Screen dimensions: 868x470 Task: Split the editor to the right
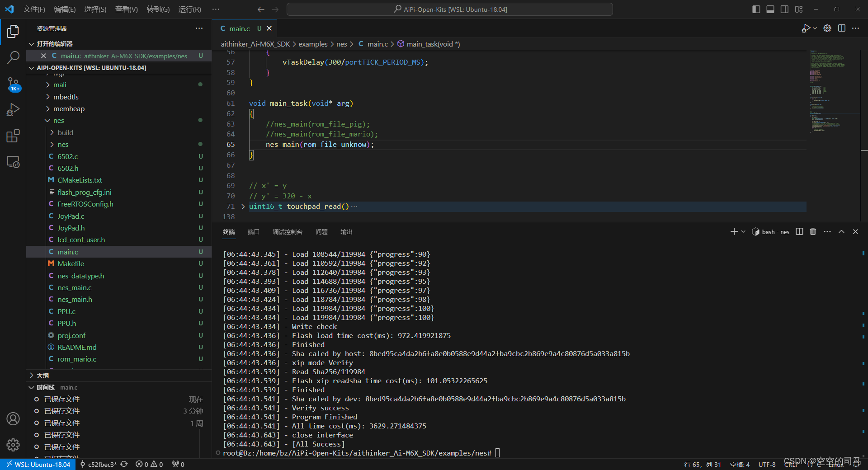(842, 28)
